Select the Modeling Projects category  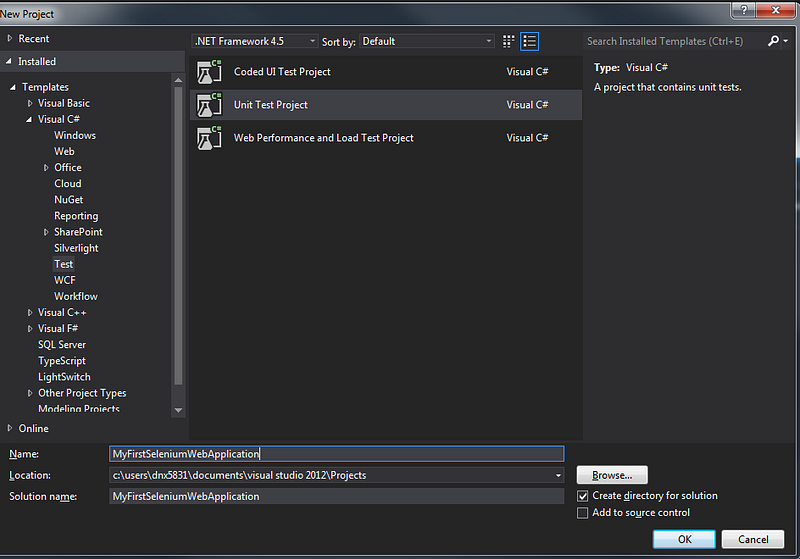point(79,408)
